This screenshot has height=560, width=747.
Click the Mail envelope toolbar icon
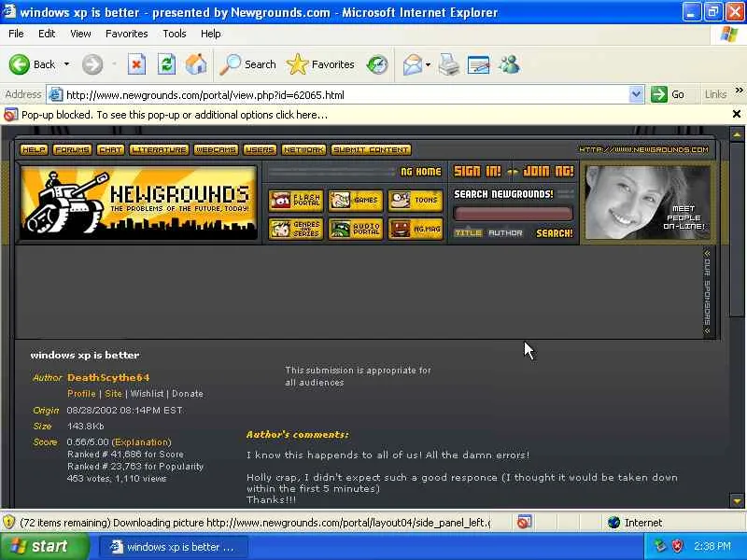pos(412,64)
